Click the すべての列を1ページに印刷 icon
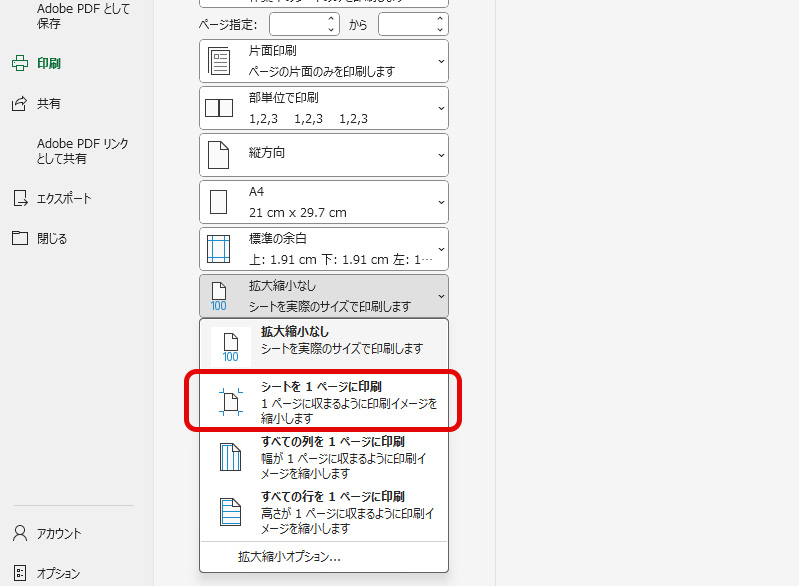This screenshot has height=586, width=799. pyautogui.click(x=230, y=456)
